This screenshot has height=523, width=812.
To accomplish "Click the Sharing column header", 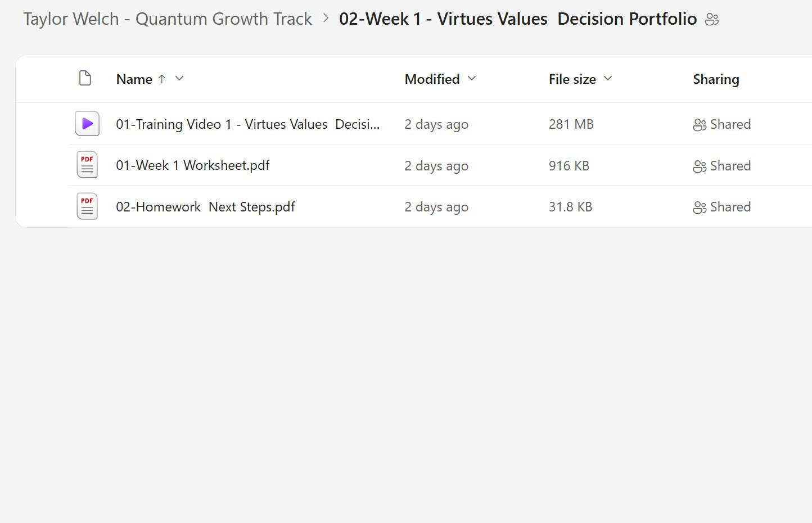I will coord(716,79).
